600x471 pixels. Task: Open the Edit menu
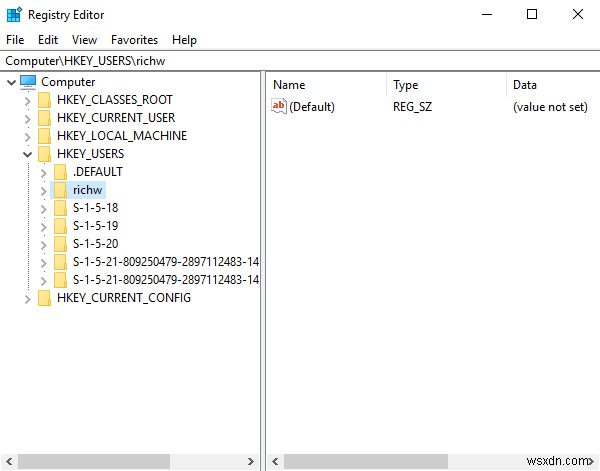(x=48, y=40)
